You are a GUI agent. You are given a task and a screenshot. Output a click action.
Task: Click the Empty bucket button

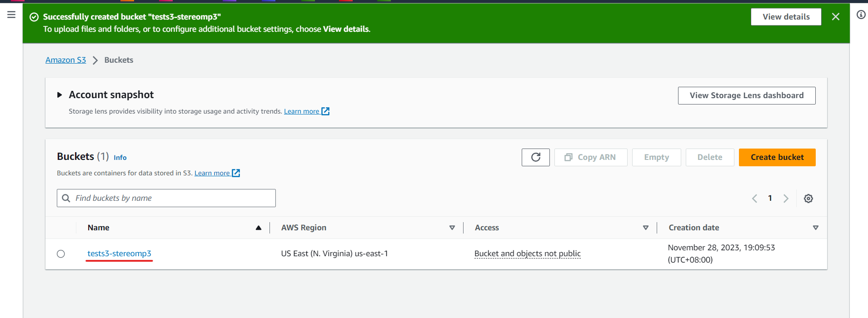(656, 157)
